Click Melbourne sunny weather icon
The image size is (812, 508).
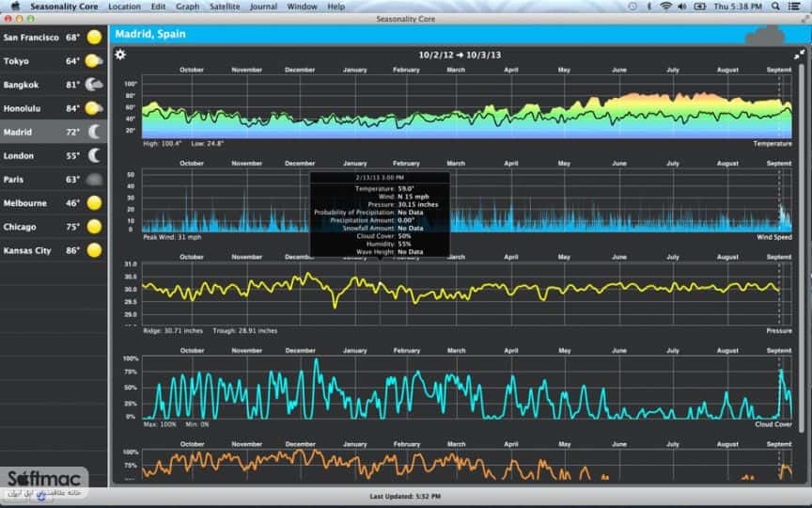tap(94, 202)
